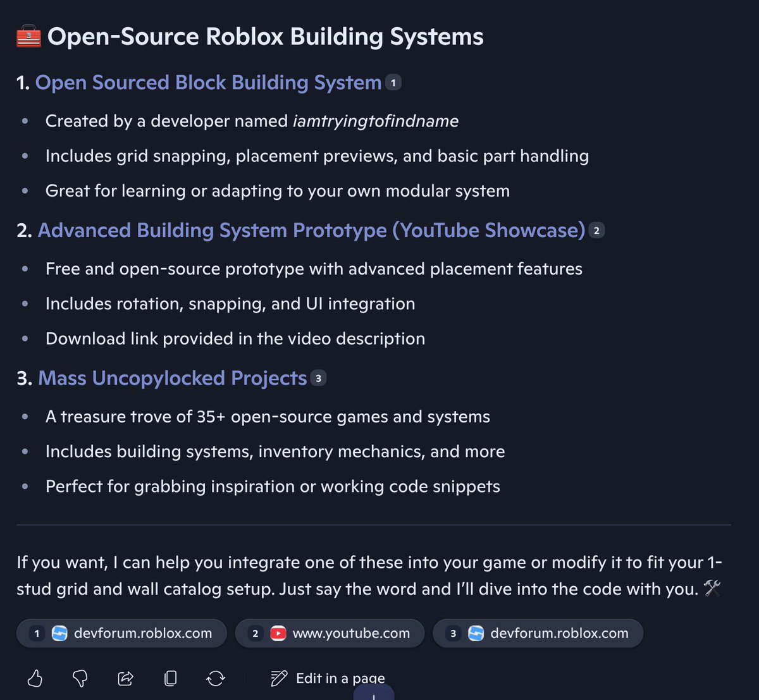Open source chip 2 www.youtube.com
Screen dimensions: 759x700
[x=330, y=633]
